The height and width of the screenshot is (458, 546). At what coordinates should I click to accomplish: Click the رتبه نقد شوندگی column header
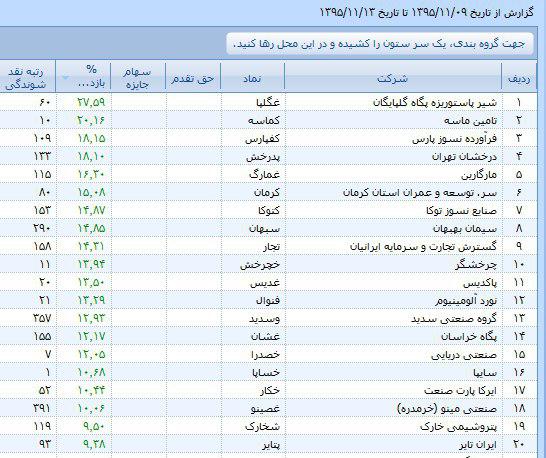[x=27, y=77]
